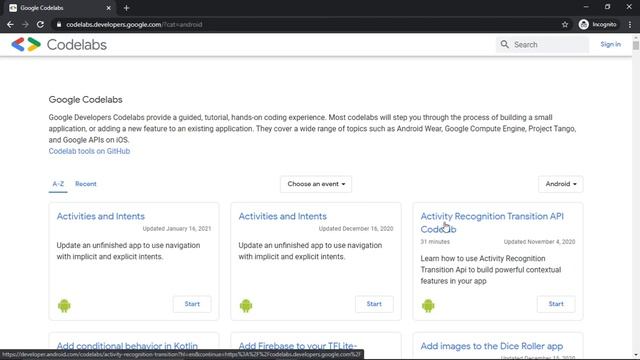Open Add images to the Dice Roller app
Screen dimensions: 640x360
click(492, 346)
